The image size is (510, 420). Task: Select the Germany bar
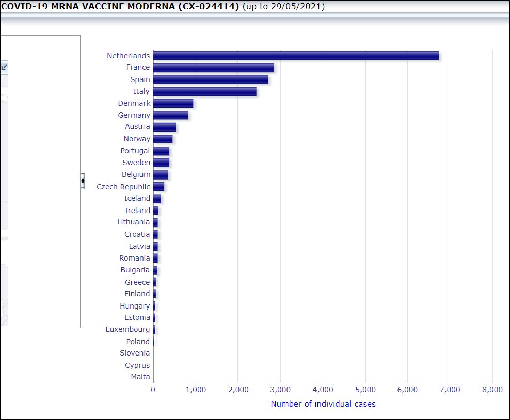pos(171,115)
